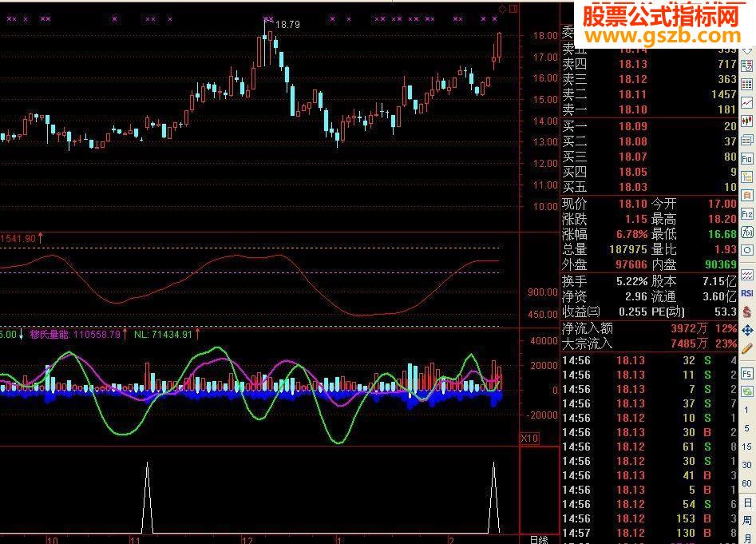Click the red dollar sign icon
The height and width of the screenshot is (544, 756).
click(747, 312)
